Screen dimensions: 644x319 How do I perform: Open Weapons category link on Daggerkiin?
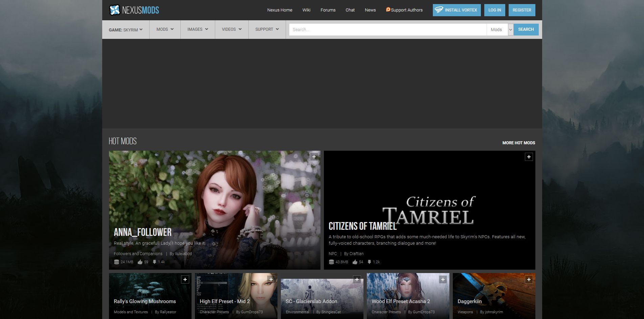465,312
